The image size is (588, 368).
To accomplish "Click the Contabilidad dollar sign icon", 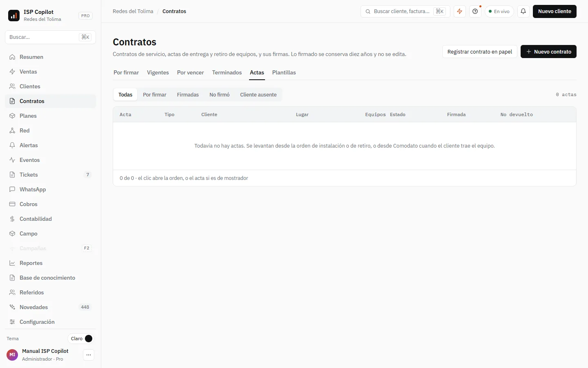I will tap(12, 219).
